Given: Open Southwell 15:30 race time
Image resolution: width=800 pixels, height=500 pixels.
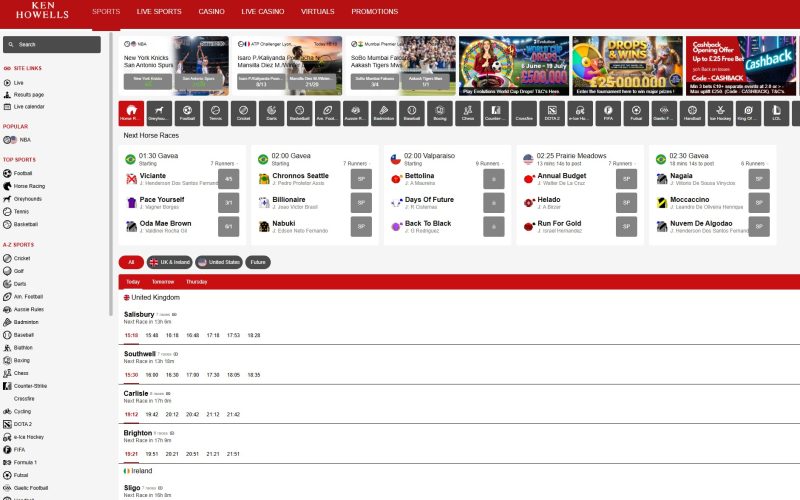Looking at the screenshot, I should pyautogui.click(x=131, y=374).
